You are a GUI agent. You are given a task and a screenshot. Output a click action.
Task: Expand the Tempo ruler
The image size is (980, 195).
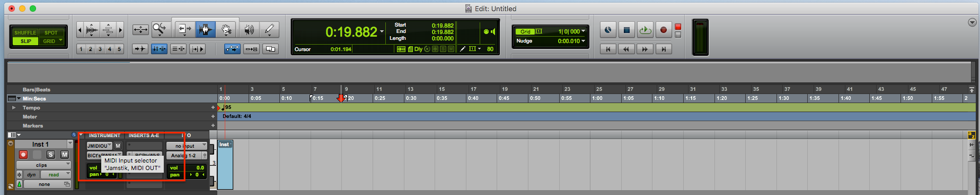tap(14, 108)
